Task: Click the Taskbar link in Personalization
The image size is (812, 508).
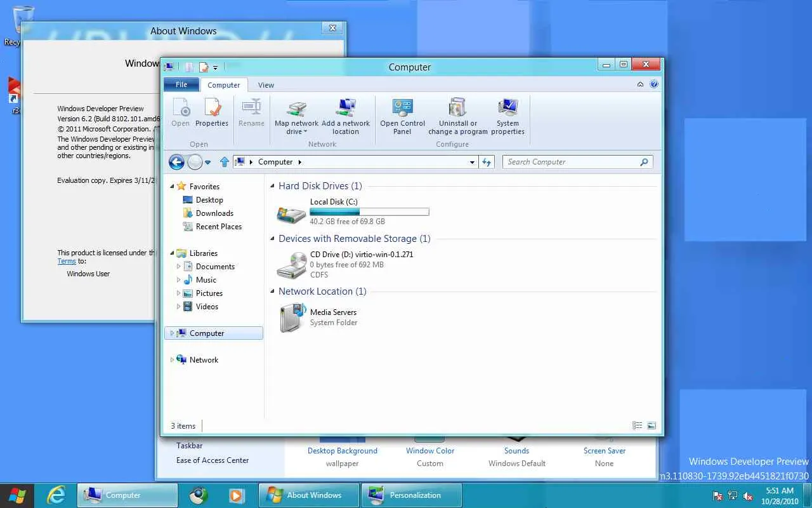Action: coord(190,446)
